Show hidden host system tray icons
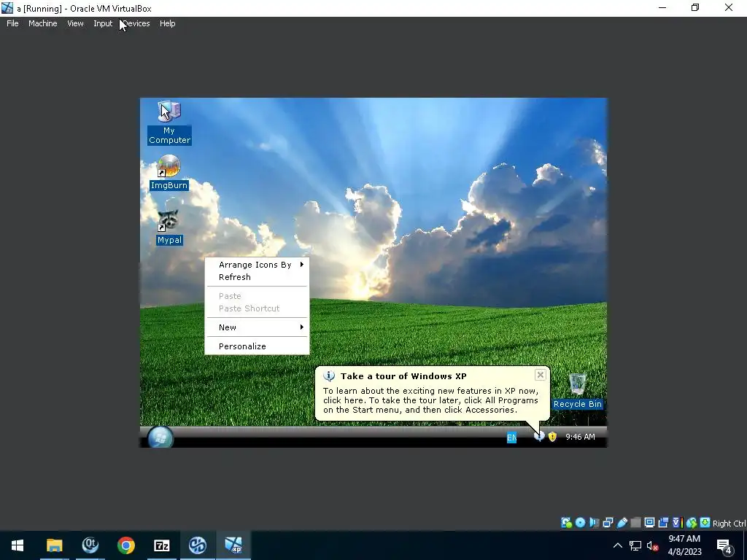 click(617, 545)
